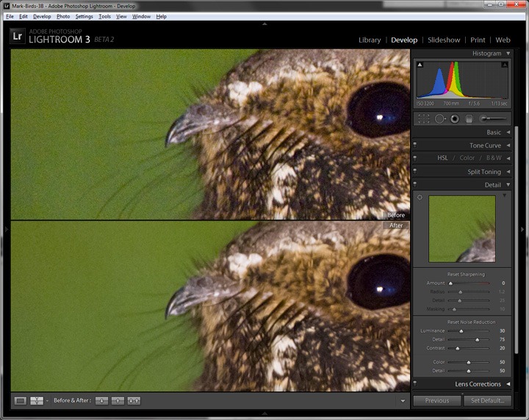Click the Previous button

(x=437, y=401)
